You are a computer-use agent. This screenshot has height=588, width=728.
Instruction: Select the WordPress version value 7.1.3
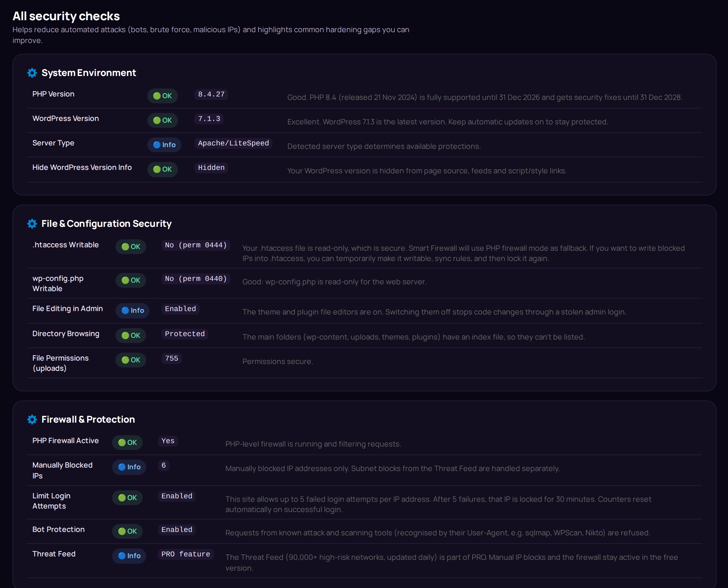[209, 119]
